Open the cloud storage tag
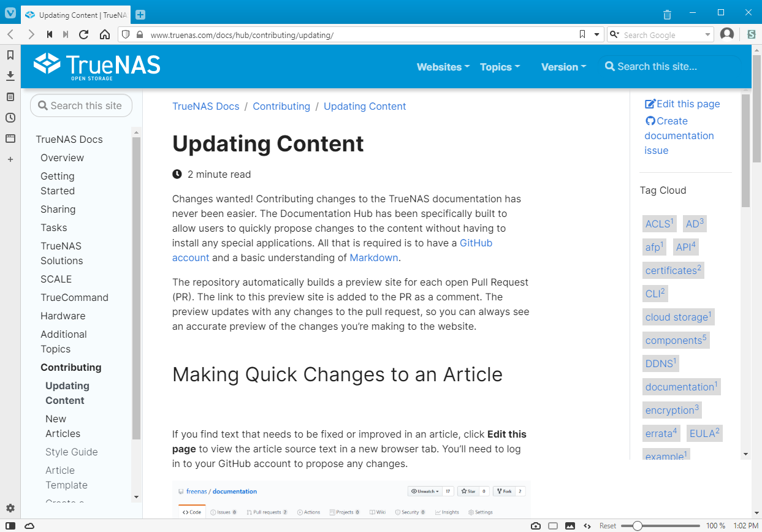762x532 pixels. pyautogui.click(x=678, y=316)
